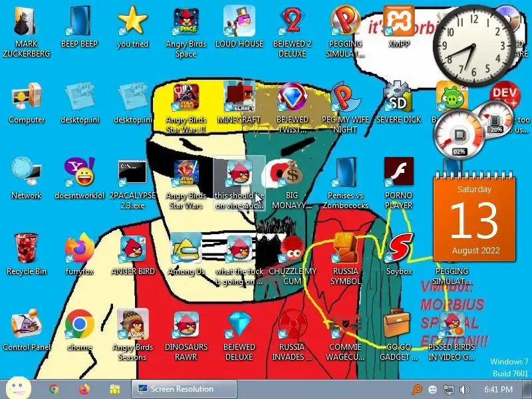Launch the 'chome' Chrome desktop shortcut
Viewport: 532px width, 399px height.
click(x=80, y=331)
